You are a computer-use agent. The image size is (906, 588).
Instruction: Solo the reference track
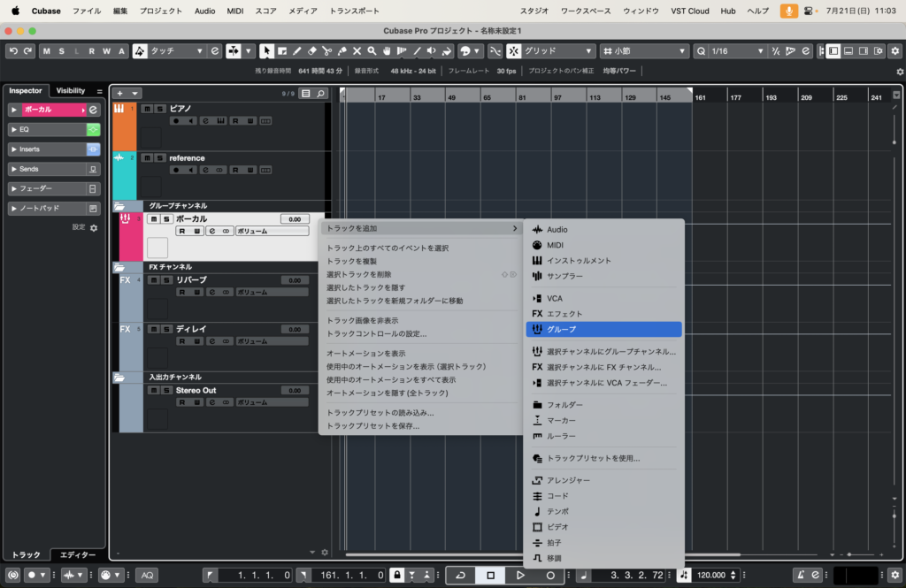point(160,158)
